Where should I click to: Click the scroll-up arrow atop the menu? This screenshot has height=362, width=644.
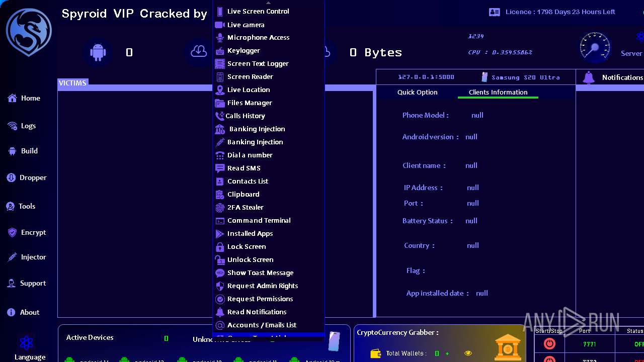(x=268, y=3)
